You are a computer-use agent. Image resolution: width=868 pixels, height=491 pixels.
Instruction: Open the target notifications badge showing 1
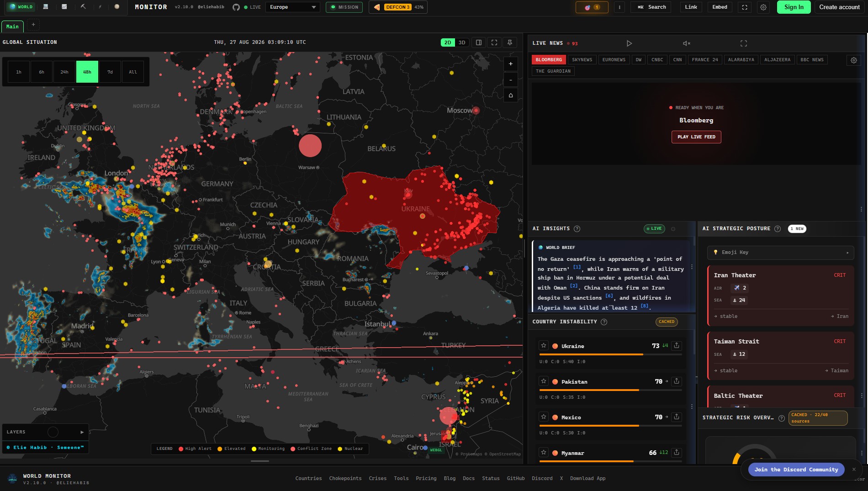coord(592,7)
